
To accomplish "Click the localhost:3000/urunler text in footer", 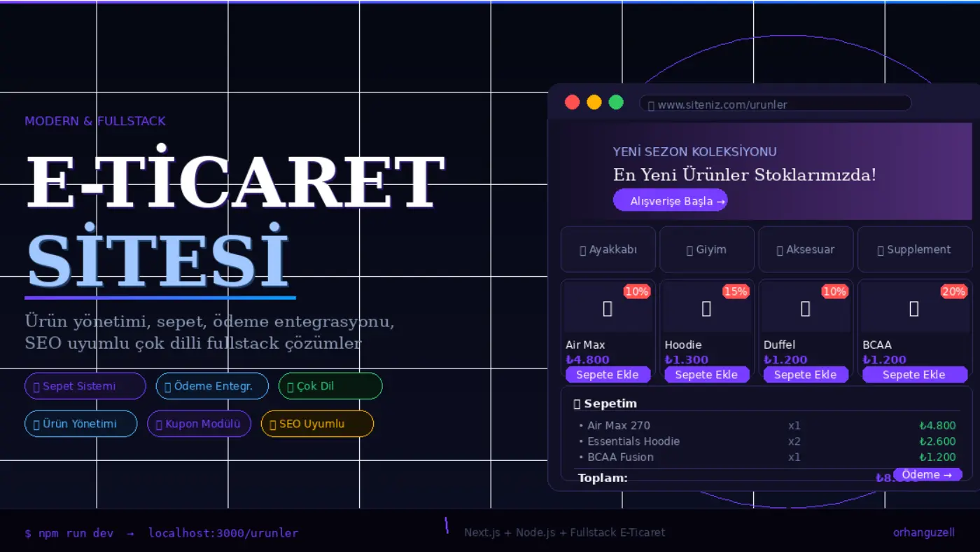I will (223, 533).
